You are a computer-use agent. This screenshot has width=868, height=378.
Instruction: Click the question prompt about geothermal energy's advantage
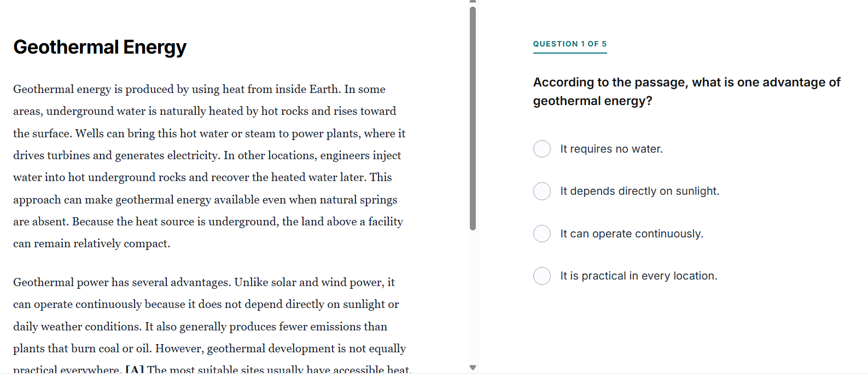point(687,91)
